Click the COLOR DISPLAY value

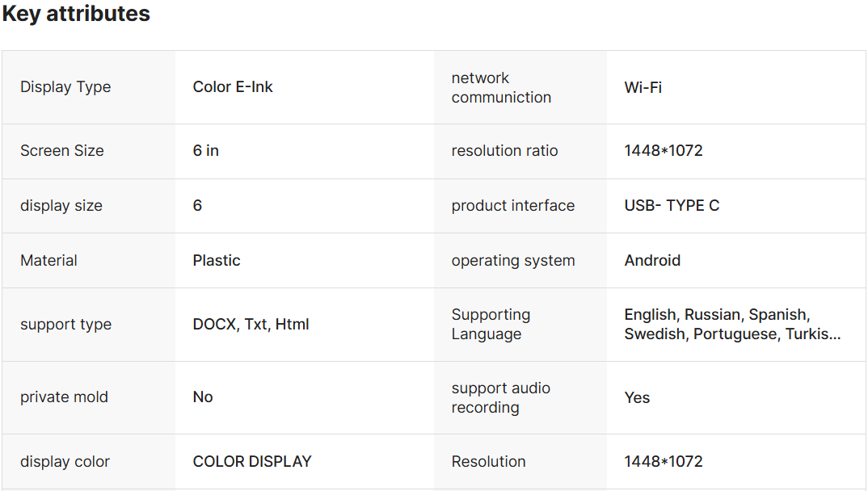coord(251,461)
